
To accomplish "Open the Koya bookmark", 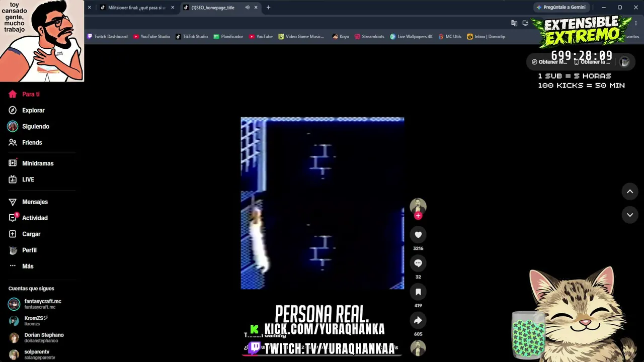I will [x=341, y=37].
